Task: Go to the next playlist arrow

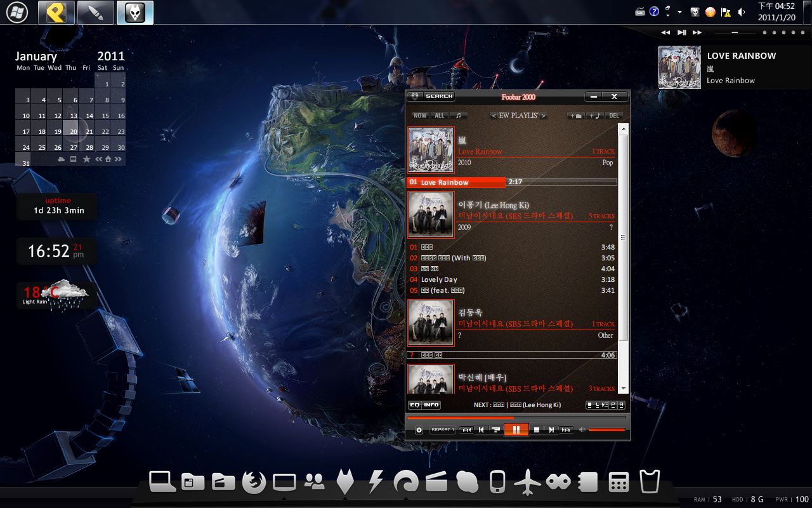Action: point(544,116)
